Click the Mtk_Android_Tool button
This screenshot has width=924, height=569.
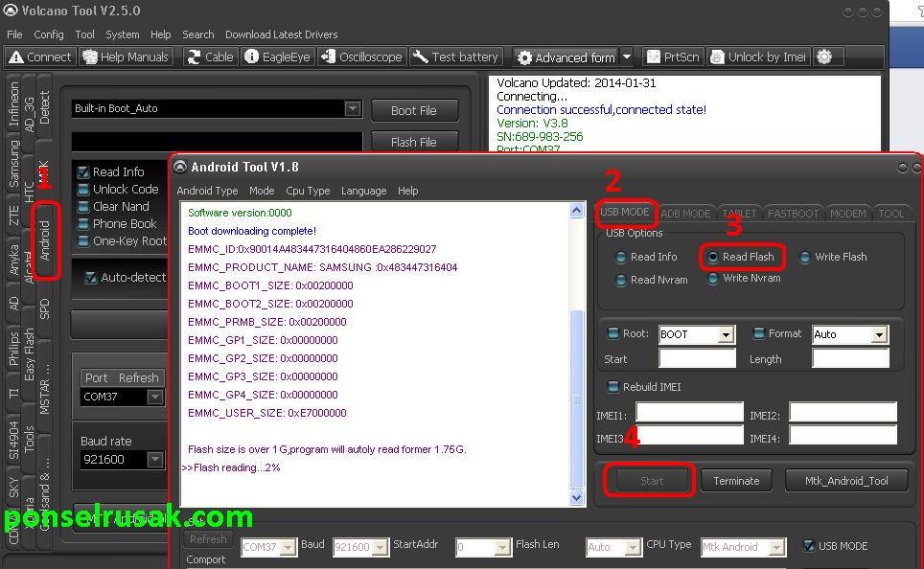coord(846,480)
